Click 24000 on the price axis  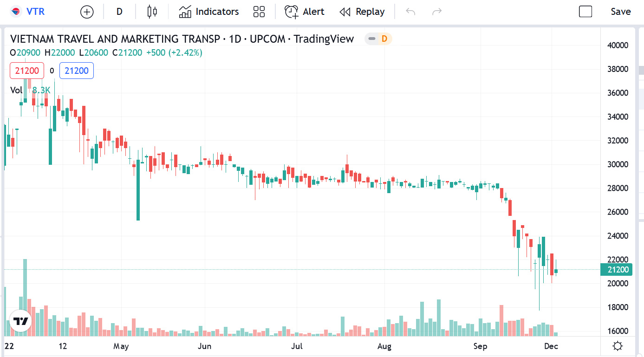(618, 236)
